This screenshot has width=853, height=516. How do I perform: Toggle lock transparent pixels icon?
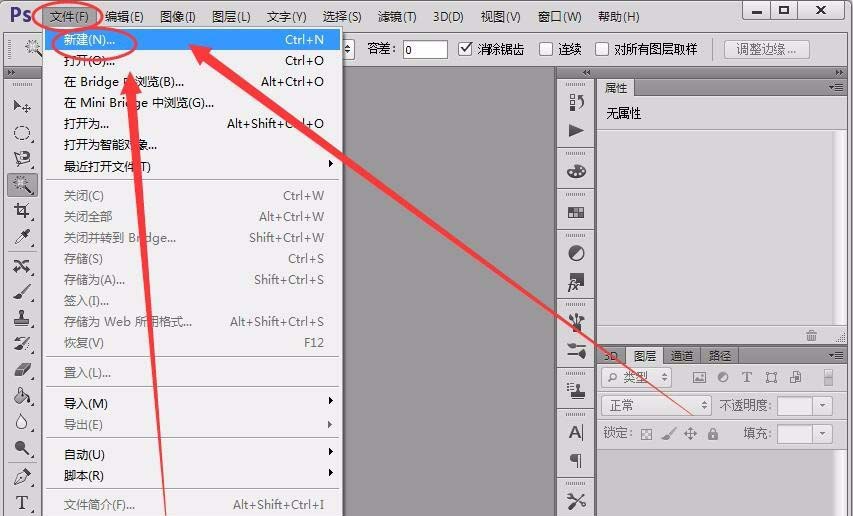point(646,434)
